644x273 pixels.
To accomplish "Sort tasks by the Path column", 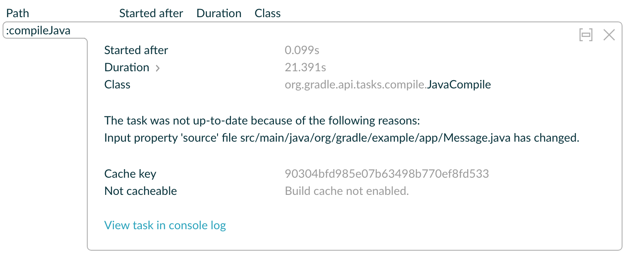I will click(x=17, y=13).
